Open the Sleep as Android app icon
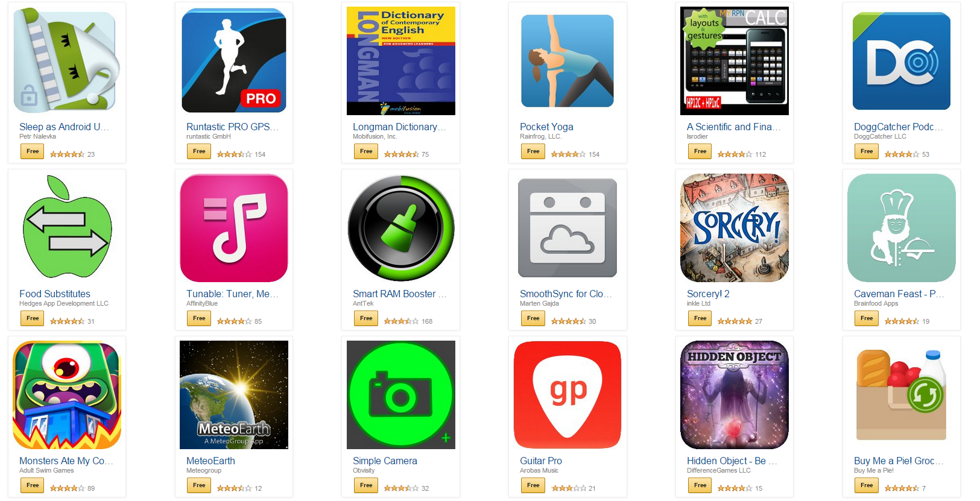Screen dimensions: 980x501 coord(66,60)
